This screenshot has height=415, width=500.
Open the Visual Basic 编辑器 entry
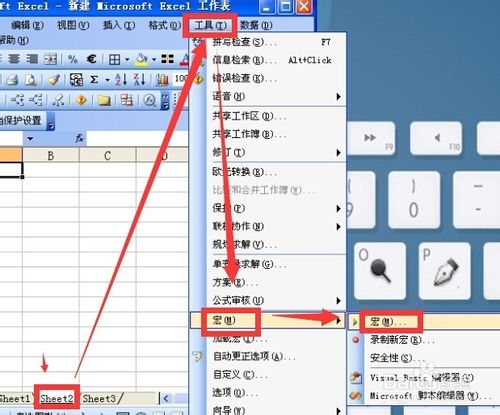point(424,378)
